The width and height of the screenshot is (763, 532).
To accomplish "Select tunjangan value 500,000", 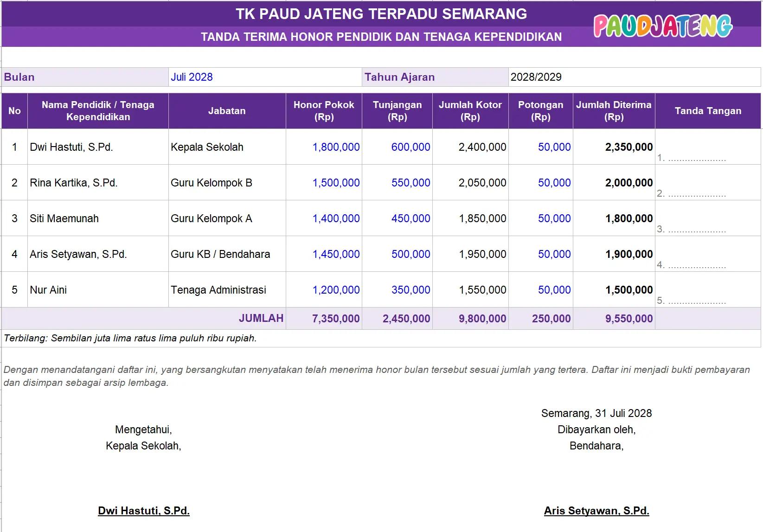I will click(397, 254).
